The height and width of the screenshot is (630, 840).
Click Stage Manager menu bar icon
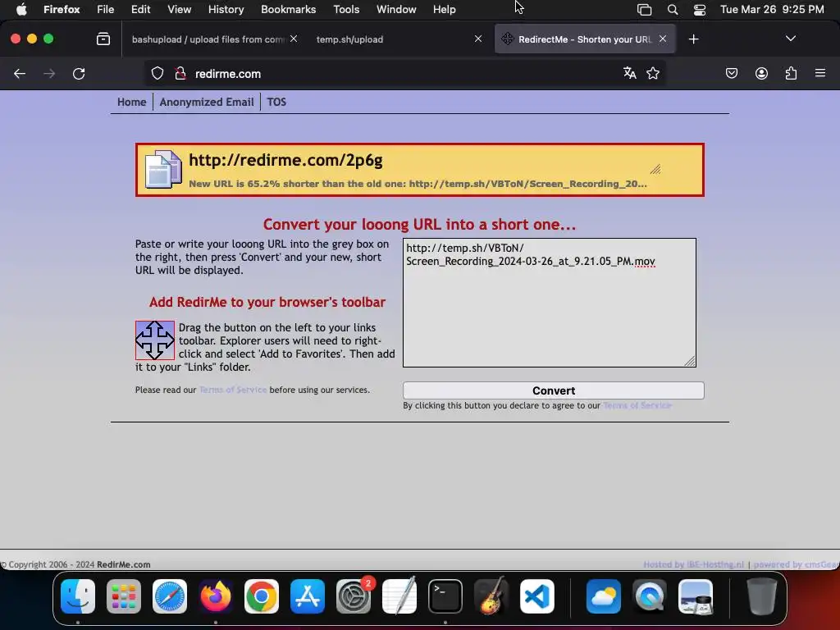644,9
